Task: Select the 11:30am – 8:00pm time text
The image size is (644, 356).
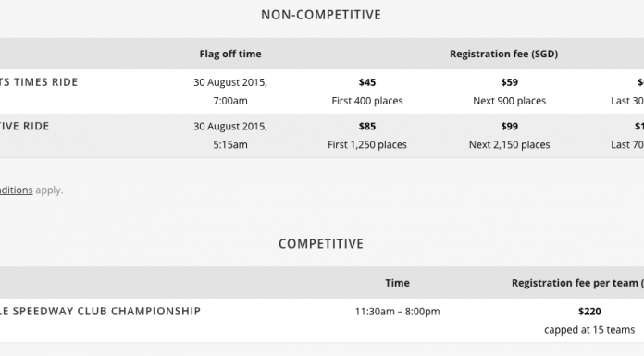Action: [397, 312]
